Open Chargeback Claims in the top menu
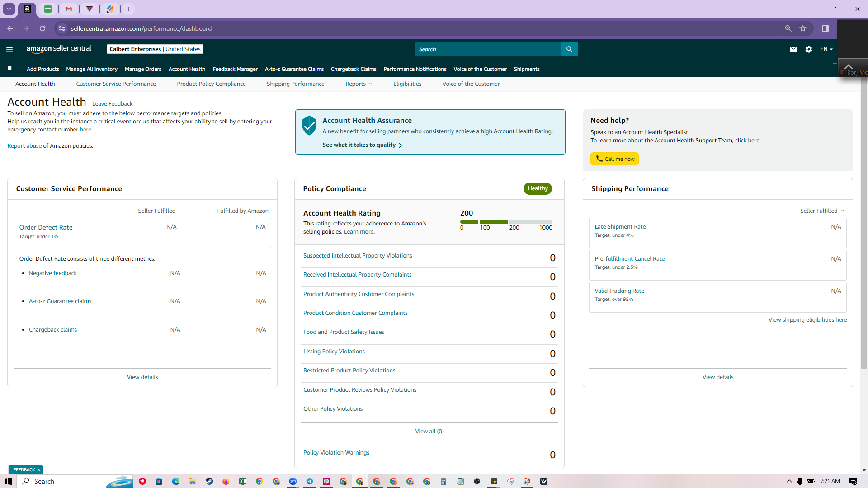The image size is (868, 488). coord(354,69)
